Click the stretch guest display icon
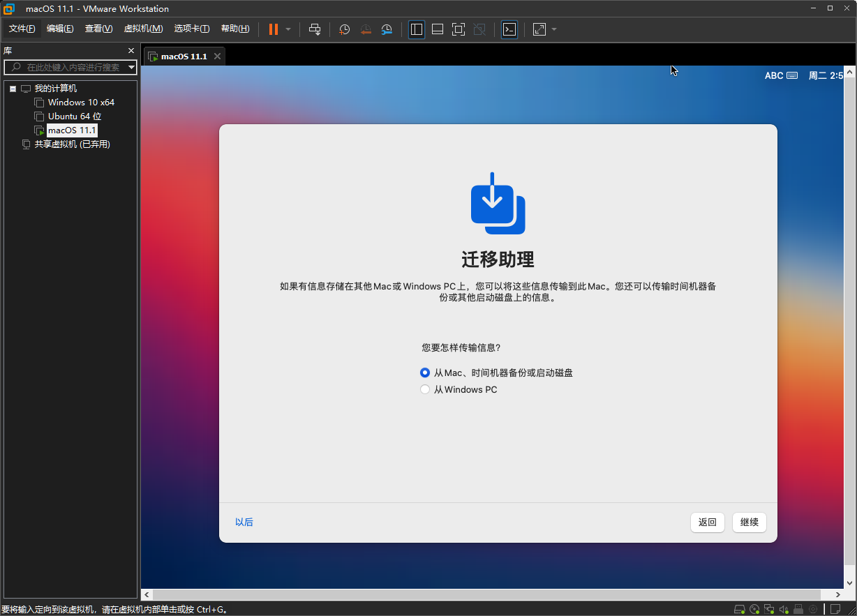This screenshot has width=857, height=616. pos(539,29)
